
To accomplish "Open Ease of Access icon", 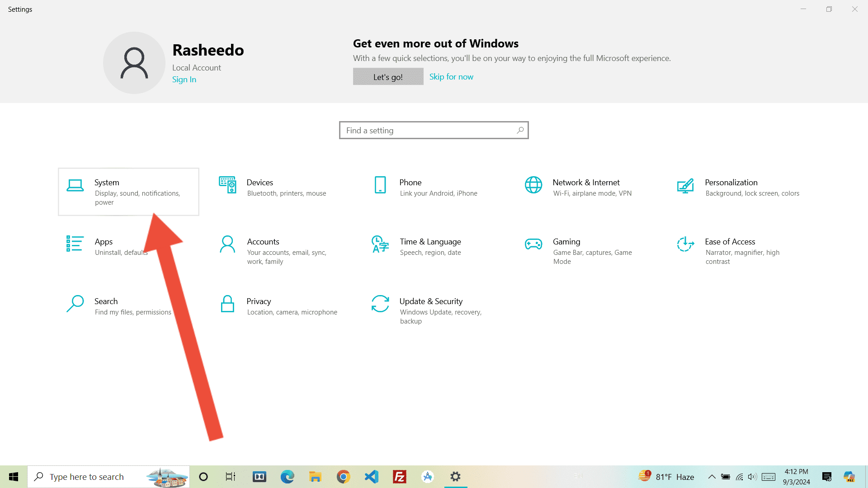I will point(685,244).
